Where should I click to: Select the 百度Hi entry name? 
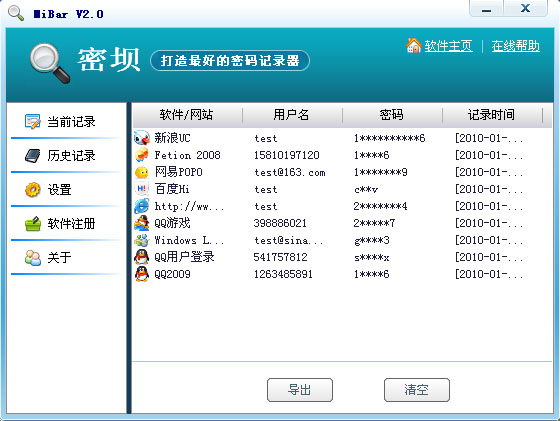click(x=172, y=189)
